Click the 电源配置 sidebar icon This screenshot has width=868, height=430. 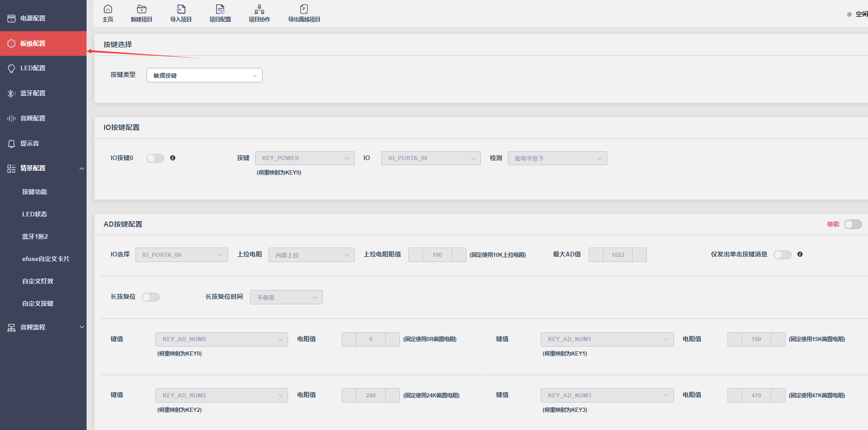click(12, 19)
